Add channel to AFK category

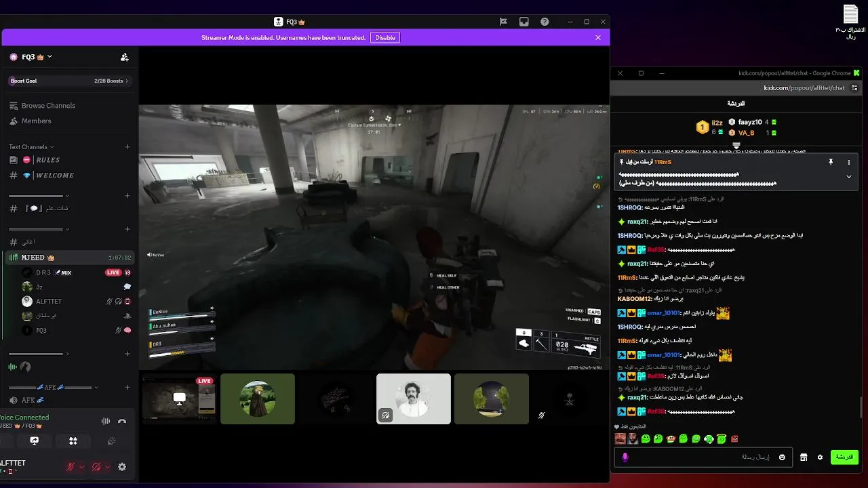[127, 388]
